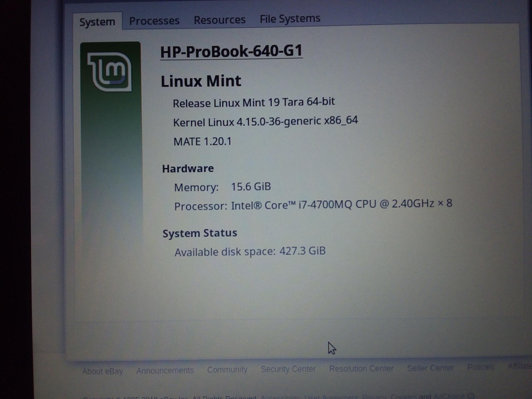Click the Policies footer link
Image resolution: width=532 pixels, height=399 pixels.
[x=480, y=367]
